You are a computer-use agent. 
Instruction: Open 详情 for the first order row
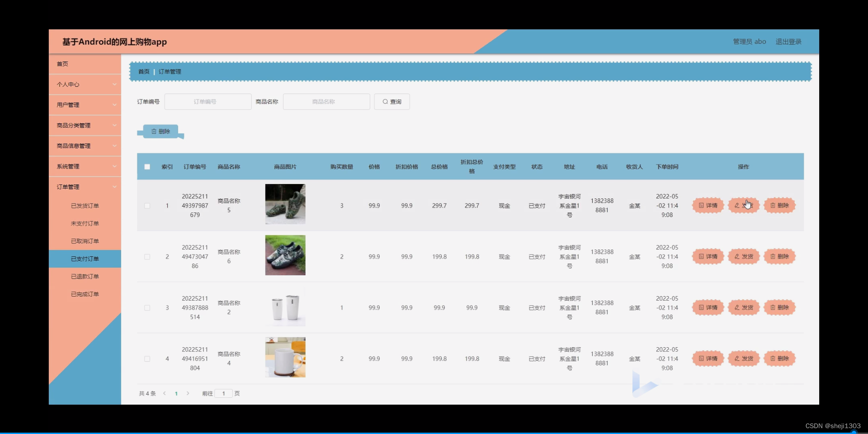point(708,205)
